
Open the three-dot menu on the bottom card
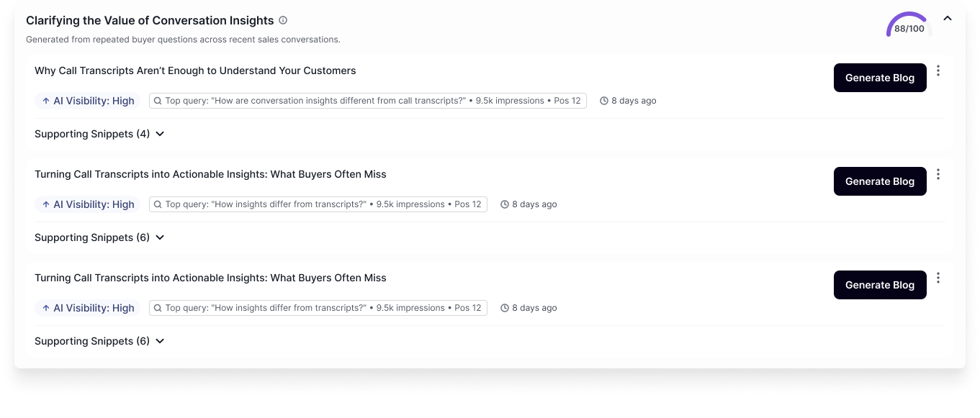point(938,278)
